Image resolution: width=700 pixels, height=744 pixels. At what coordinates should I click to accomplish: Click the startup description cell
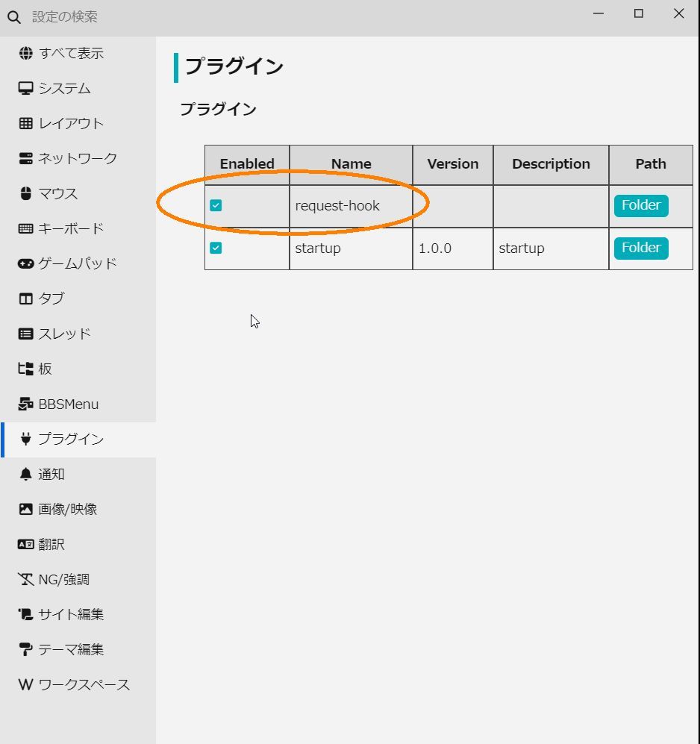[551, 248]
